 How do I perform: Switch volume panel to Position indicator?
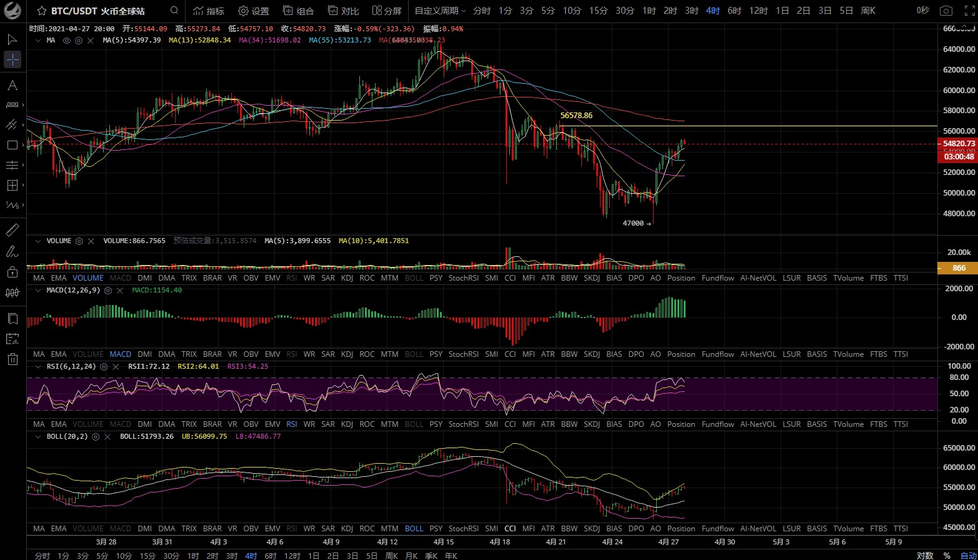click(681, 277)
